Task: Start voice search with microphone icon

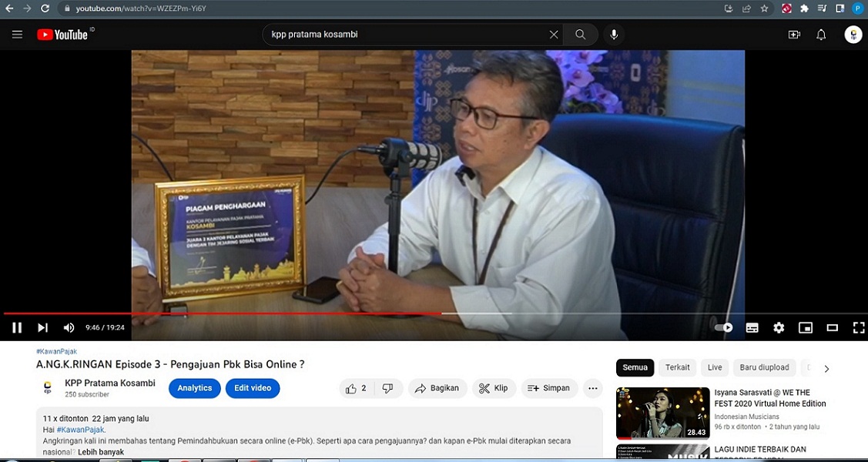Action: coord(614,35)
